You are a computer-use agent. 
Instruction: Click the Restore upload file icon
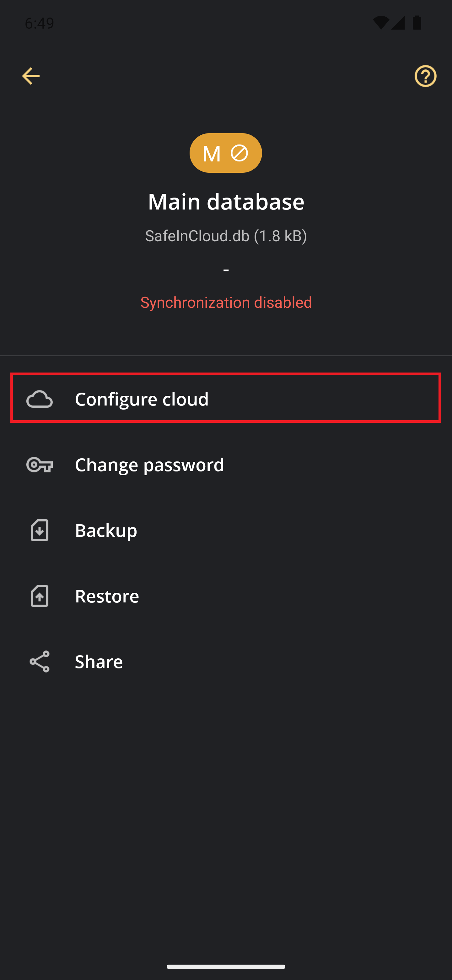pyautogui.click(x=40, y=596)
